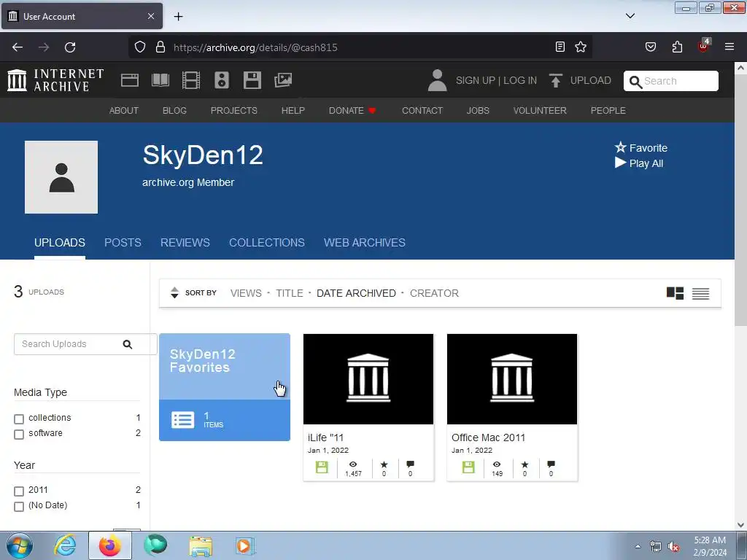This screenshot has height=560, width=747.
Task: Open Pocket save icon
Action: (x=650, y=47)
